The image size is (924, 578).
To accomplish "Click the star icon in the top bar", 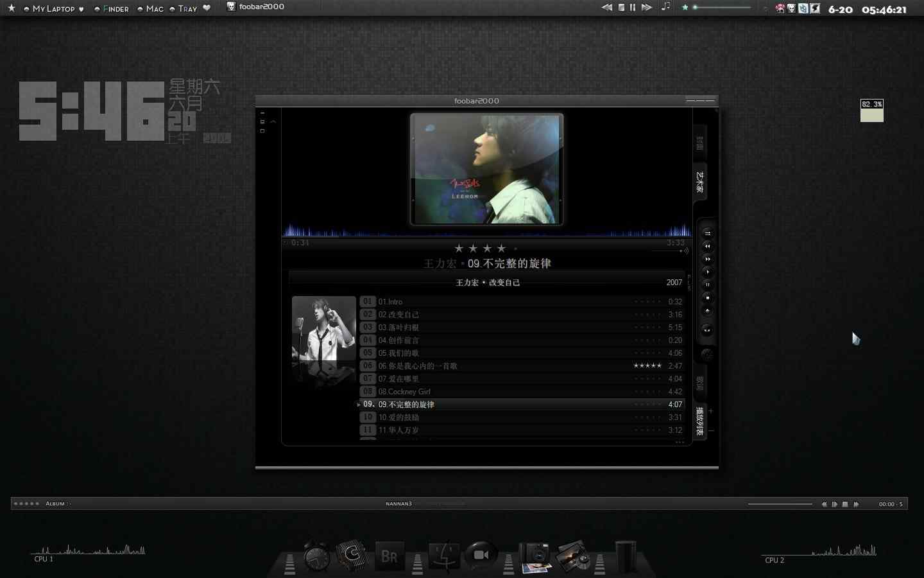I will pos(11,8).
